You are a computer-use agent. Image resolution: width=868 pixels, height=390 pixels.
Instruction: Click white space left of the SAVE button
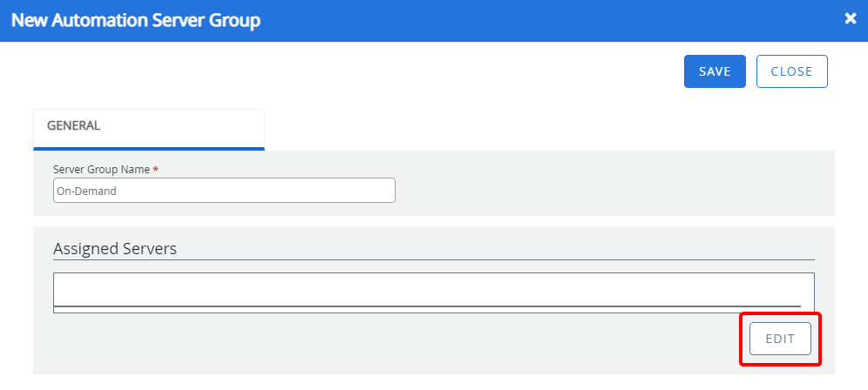click(436, 71)
